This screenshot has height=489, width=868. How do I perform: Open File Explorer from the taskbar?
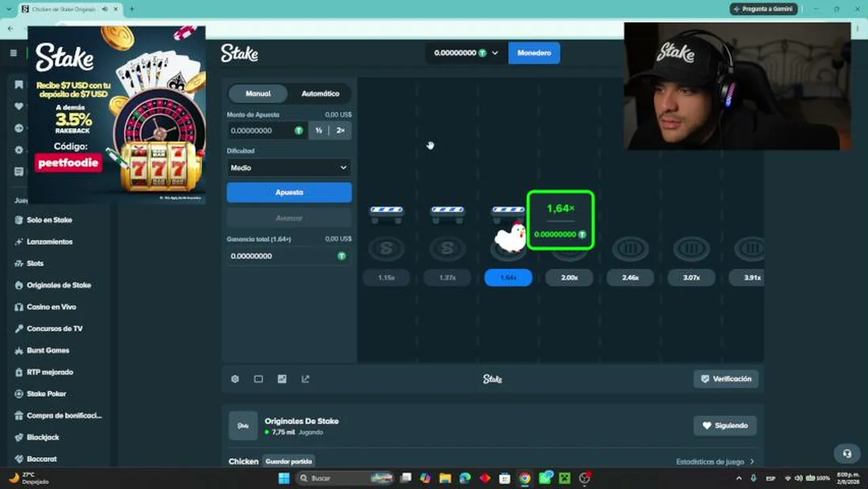(445, 478)
